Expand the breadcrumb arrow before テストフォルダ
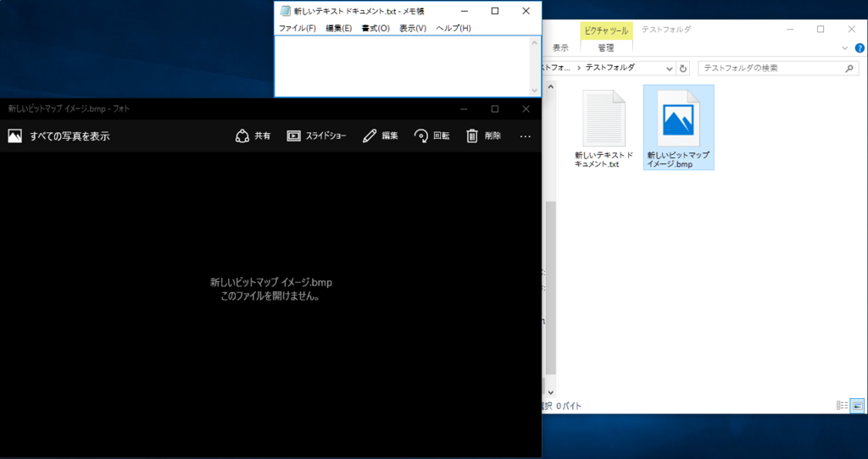Viewport: 868px width, 459px height. [x=580, y=68]
